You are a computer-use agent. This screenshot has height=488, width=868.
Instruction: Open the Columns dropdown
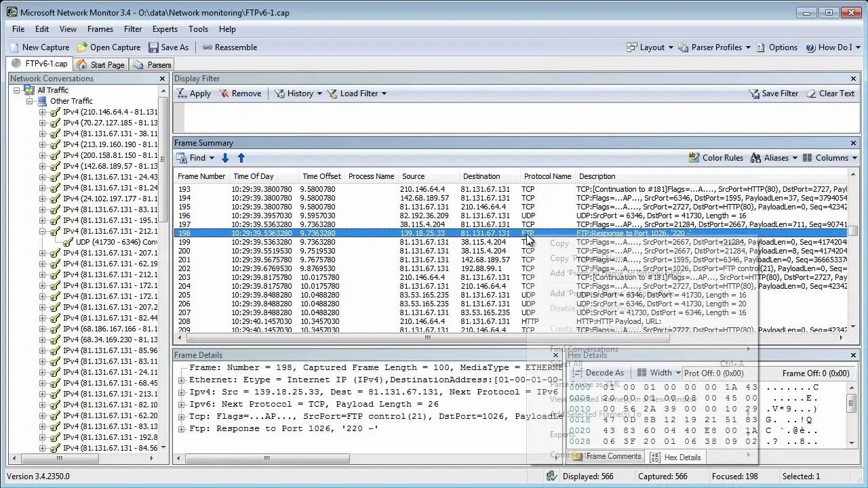(x=831, y=158)
